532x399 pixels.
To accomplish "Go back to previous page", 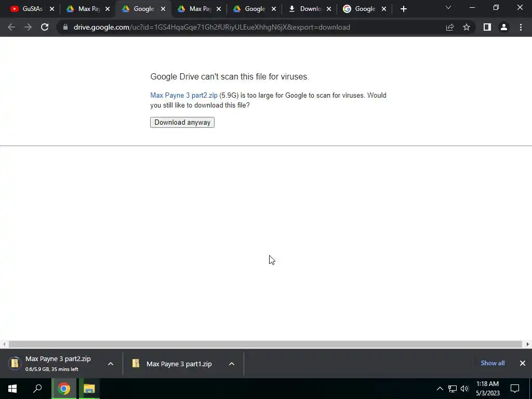I will tap(11, 27).
